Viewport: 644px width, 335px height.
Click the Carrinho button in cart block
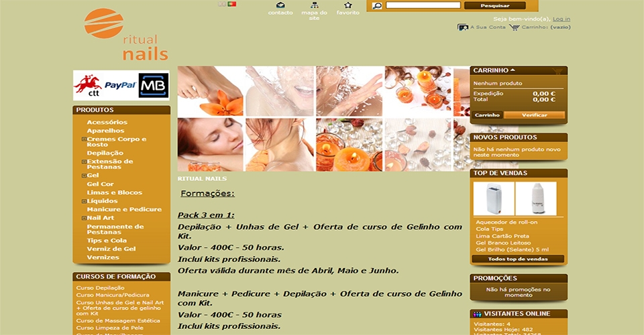click(487, 115)
